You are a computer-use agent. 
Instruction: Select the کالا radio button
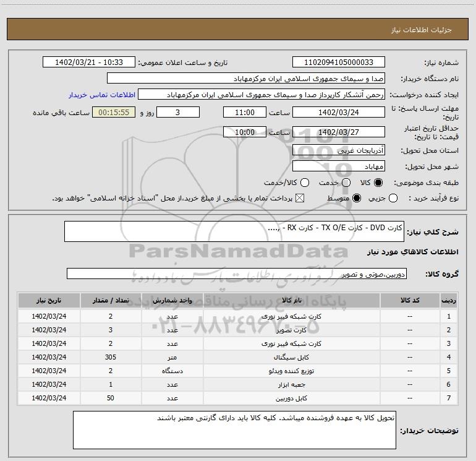click(x=378, y=183)
